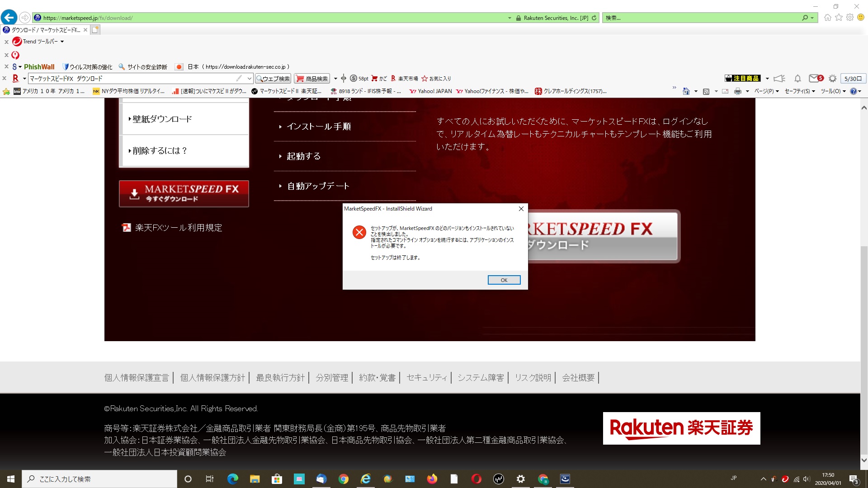Open the address bar autocomplete dropdown arrow

(x=509, y=18)
